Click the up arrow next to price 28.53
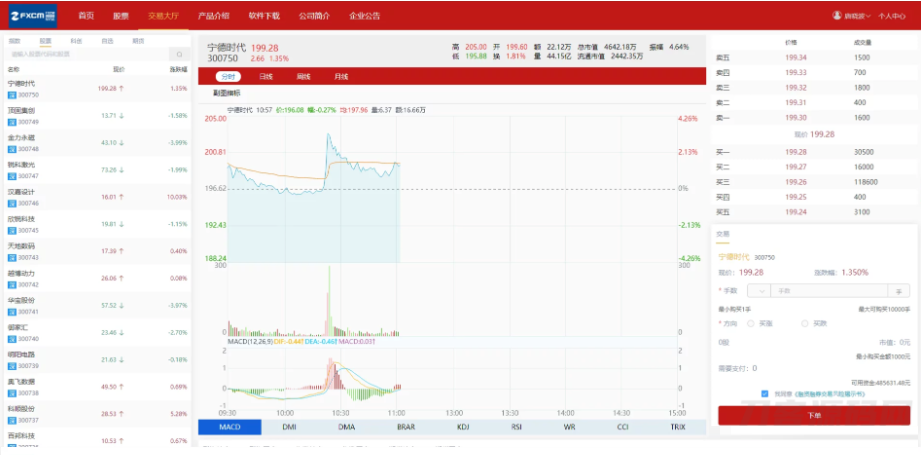924x455 pixels. (121, 414)
